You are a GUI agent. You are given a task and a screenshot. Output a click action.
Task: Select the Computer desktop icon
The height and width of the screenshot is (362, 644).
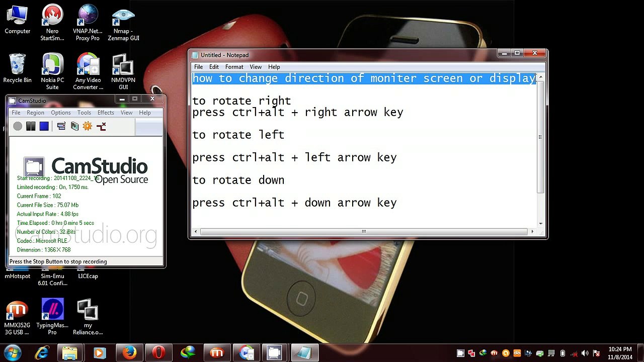pos(18,20)
